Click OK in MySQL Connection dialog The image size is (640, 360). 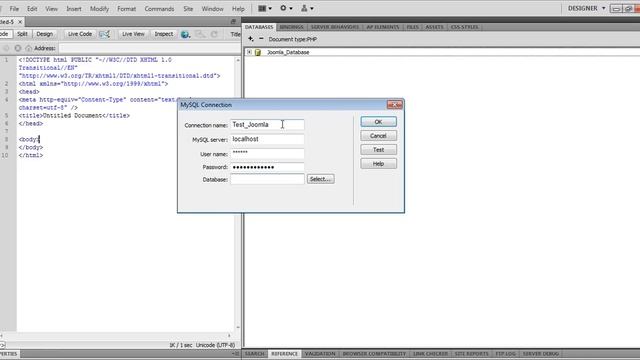(378, 122)
